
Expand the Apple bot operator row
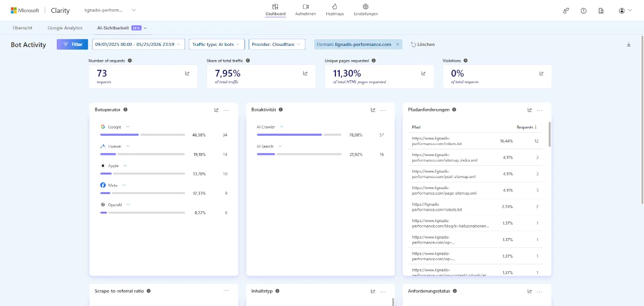pos(125,165)
